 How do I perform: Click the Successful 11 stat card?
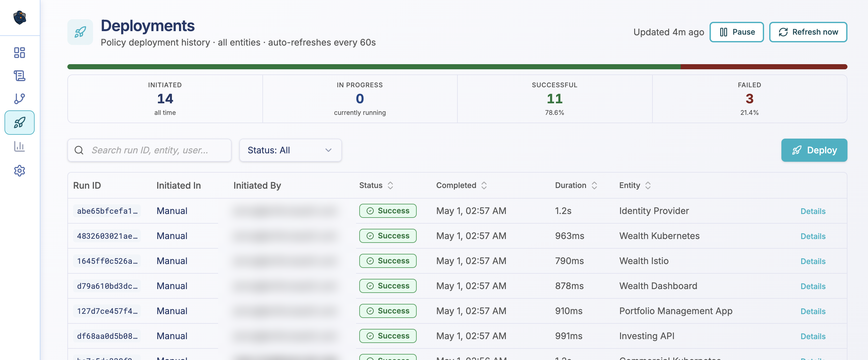pyautogui.click(x=555, y=99)
